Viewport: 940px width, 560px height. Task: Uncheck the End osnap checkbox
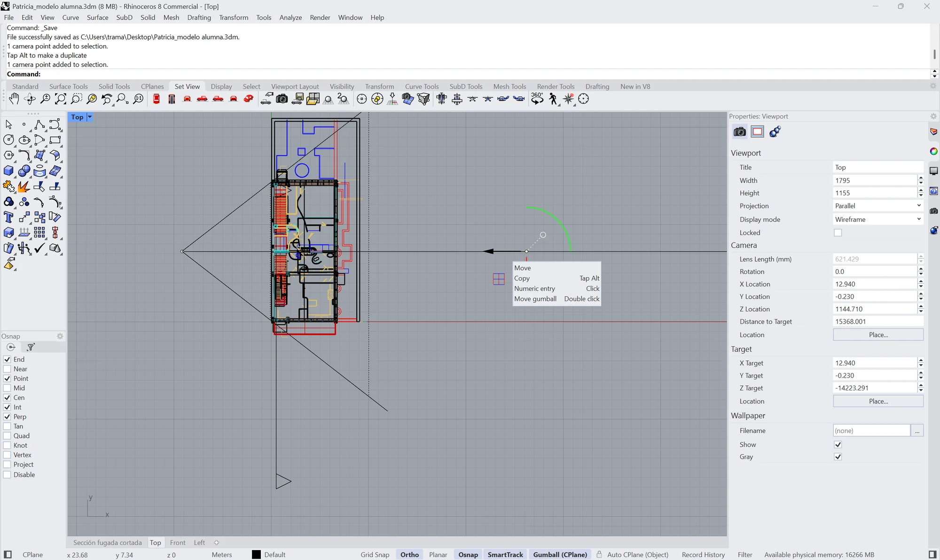tap(7, 359)
